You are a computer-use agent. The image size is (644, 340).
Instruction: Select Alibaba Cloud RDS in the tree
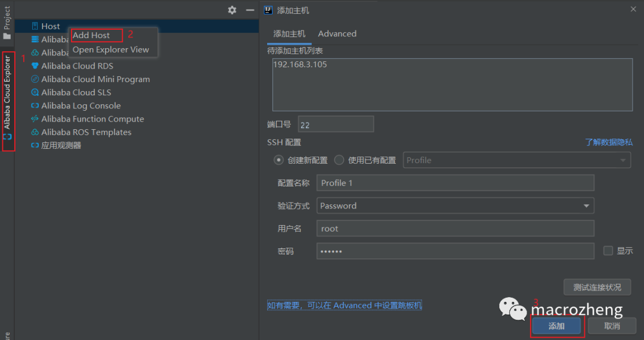point(77,66)
